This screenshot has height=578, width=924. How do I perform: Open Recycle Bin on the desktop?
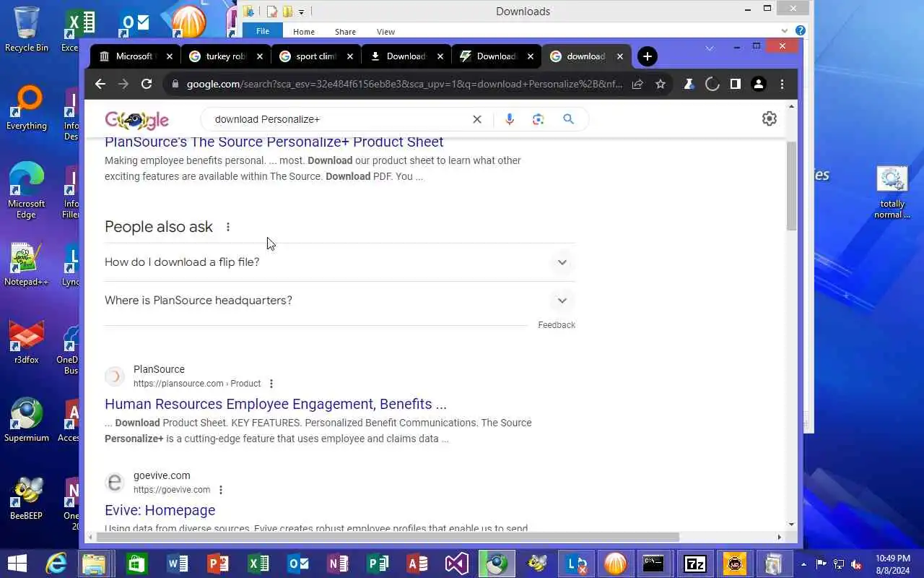tap(27, 30)
